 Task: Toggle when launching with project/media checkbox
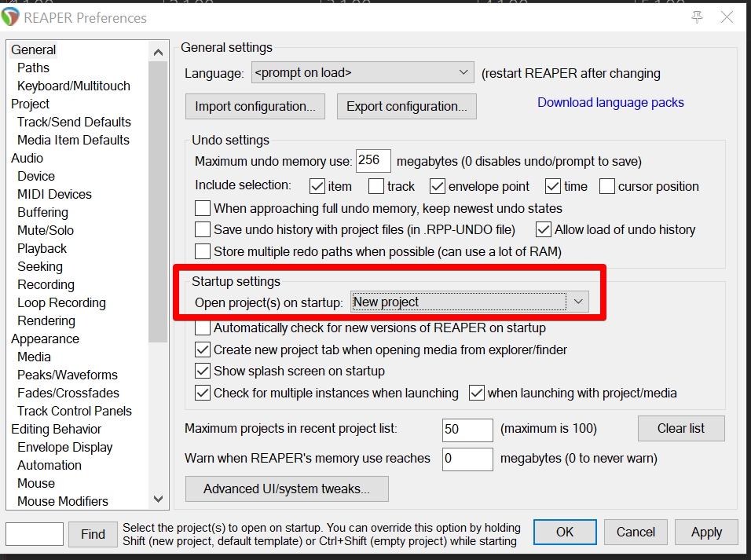pyautogui.click(x=477, y=393)
